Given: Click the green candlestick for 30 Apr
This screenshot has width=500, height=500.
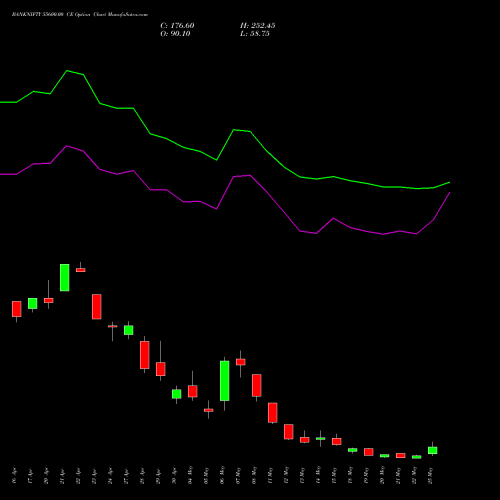Looking at the screenshot, I should tap(177, 394).
